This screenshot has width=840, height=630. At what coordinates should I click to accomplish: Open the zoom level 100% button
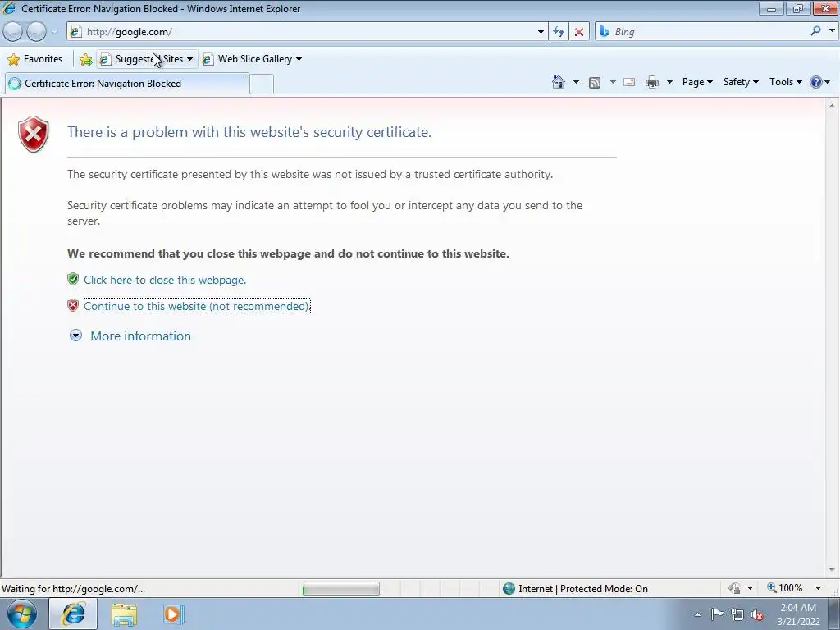[x=785, y=588]
